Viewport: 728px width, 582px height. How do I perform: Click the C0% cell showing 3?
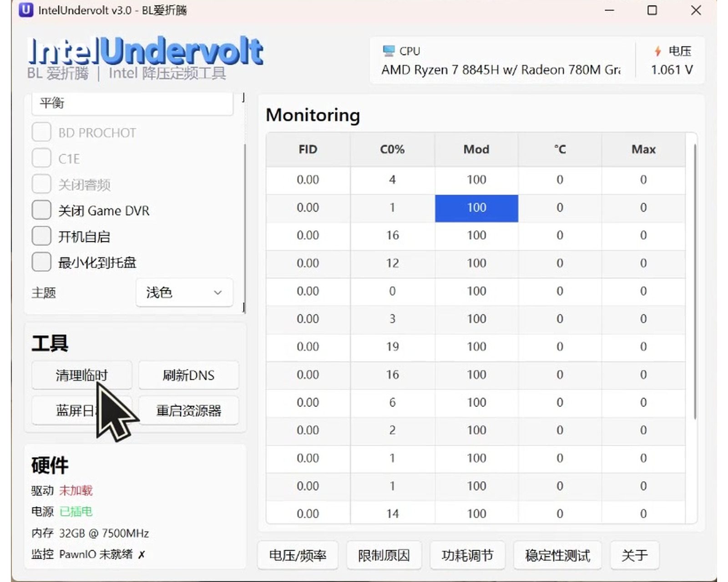click(392, 319)
